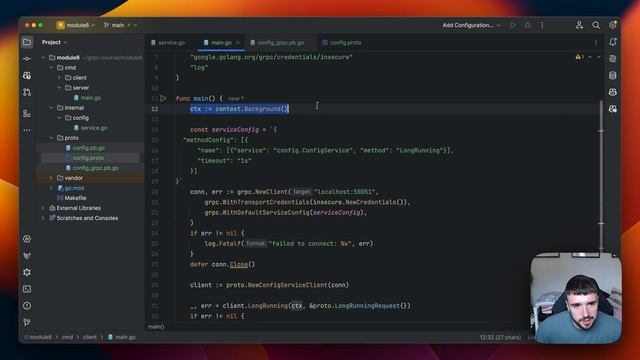This screenshot has height=360, width=640.
Task: Open the IDE settings icon in the title bar
Action: [x=612, y=25]
